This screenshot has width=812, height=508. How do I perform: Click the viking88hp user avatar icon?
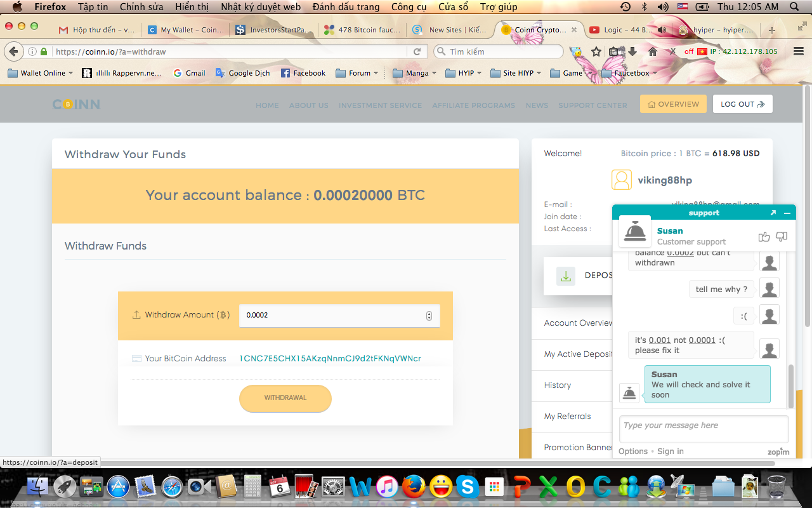click(x=621, y=180)
